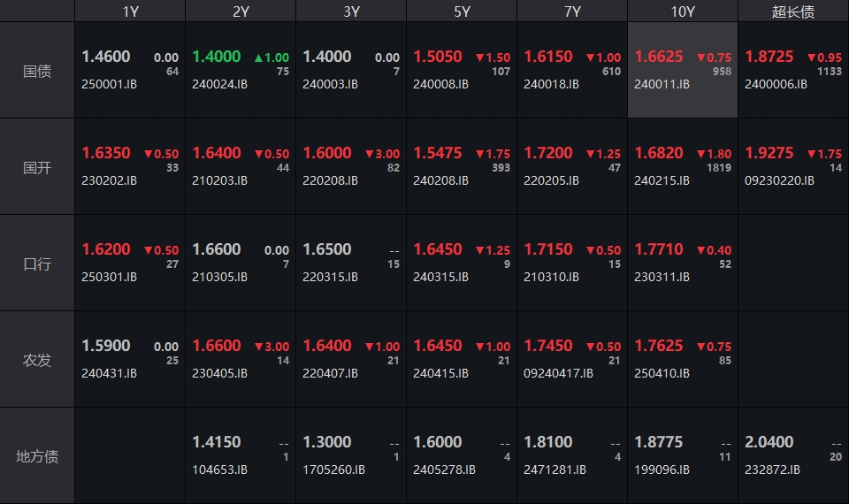Open bond code 250001.IB
849x504 pixels.
click(110, 85)
